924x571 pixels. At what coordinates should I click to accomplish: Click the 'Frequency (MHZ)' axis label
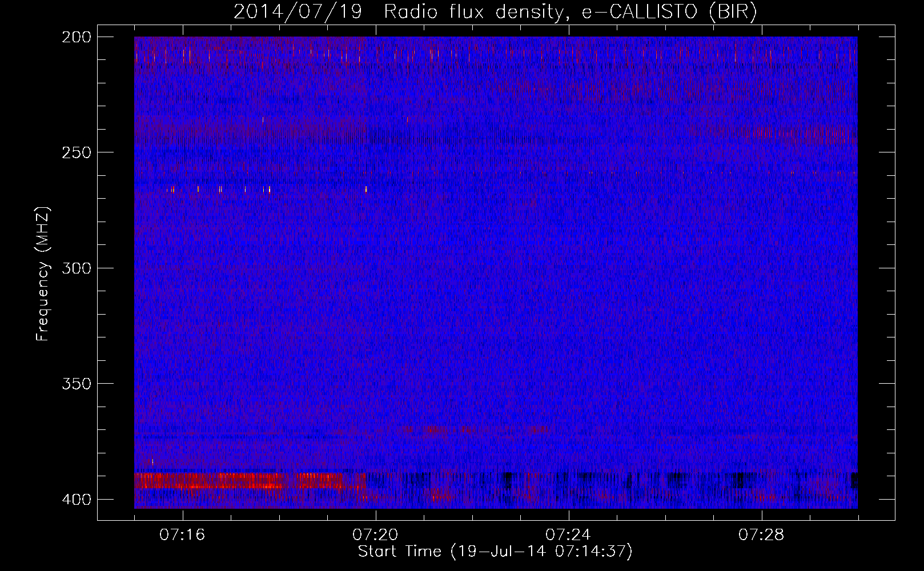[43, 274]
